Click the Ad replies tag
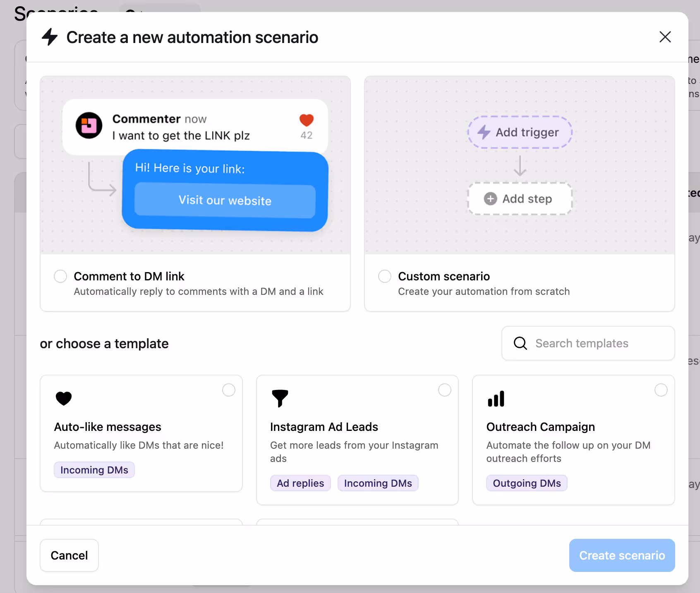Image resolution: width=700 pixels, height=593 pixels. pos(300,483)
